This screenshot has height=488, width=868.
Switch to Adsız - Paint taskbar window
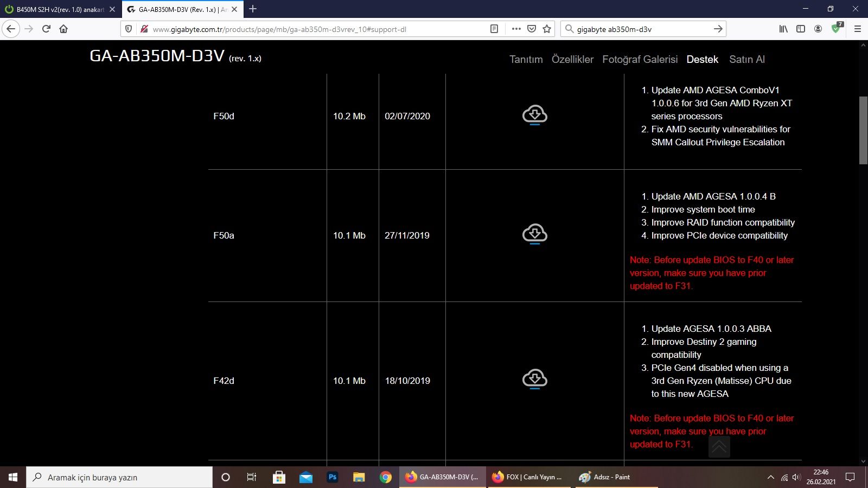tap(616, 477)
